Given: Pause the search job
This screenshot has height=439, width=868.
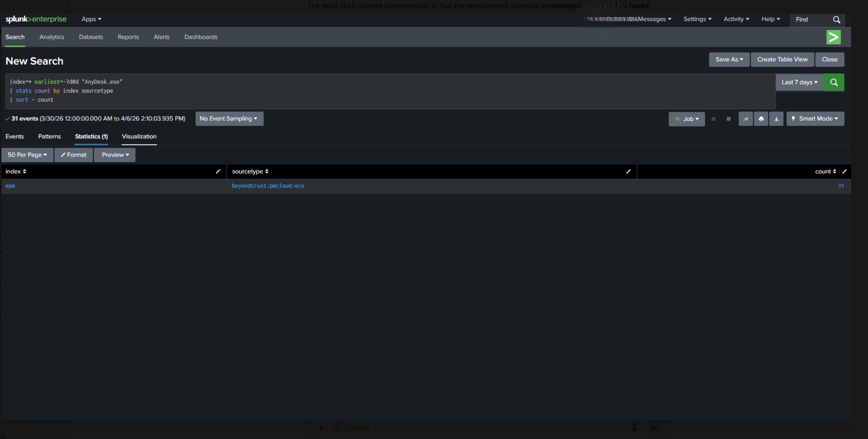Looking at the screenshot, I should (x=713, y=119).
